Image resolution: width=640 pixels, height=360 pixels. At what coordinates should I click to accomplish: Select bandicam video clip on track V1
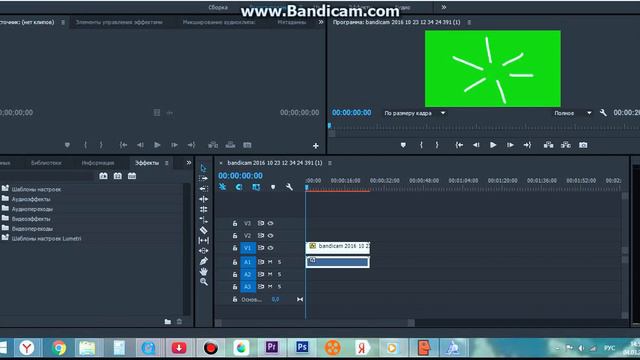point(338,247)
